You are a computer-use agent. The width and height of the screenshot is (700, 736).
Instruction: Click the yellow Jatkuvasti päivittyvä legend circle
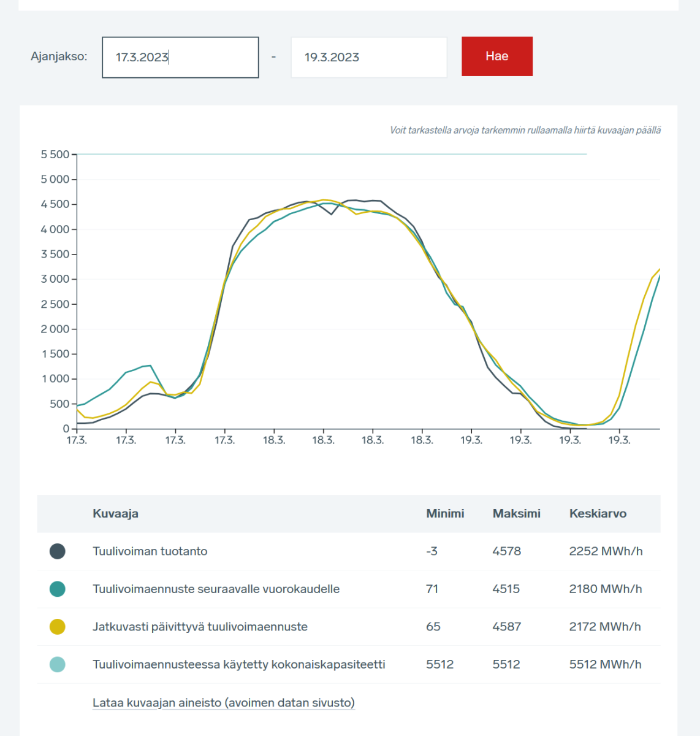(x=58, y=627)
